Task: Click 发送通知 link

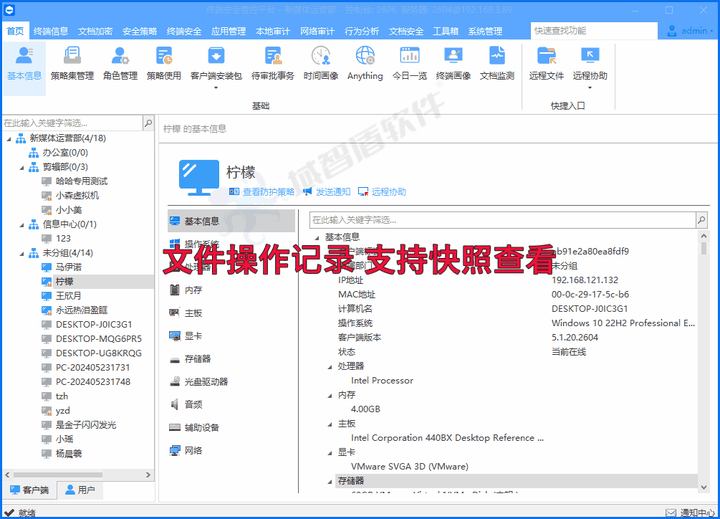Action: tap(327, 192)
